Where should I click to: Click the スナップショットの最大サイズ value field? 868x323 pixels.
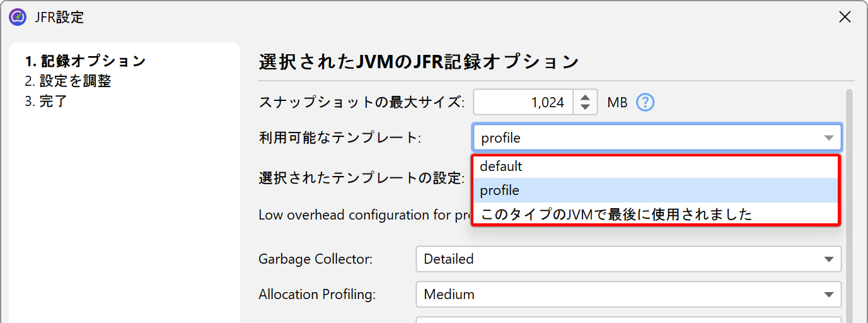523,102
